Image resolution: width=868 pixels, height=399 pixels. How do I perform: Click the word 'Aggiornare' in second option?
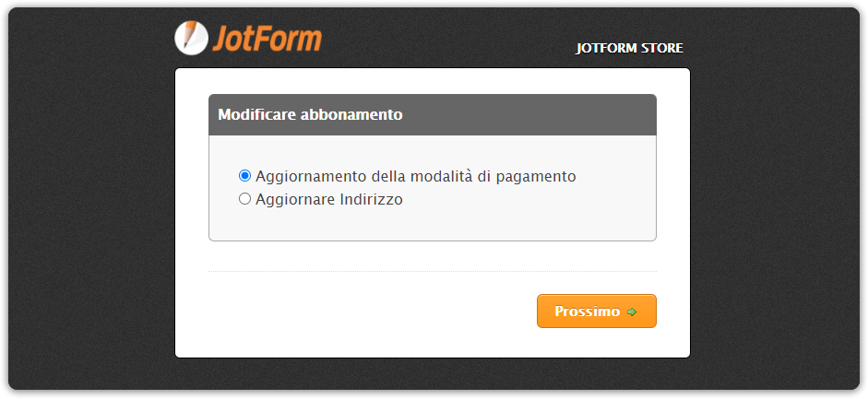coord(294,199)
